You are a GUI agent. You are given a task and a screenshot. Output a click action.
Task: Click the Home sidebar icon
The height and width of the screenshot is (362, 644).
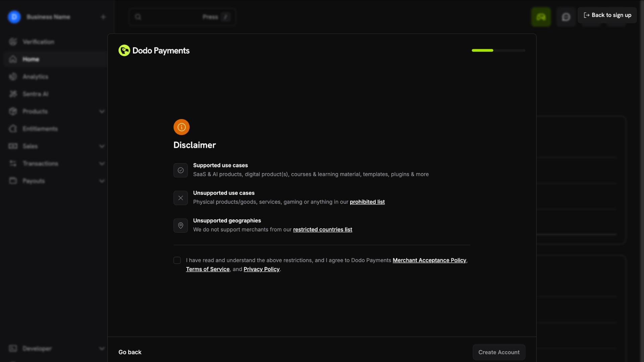click(x=13, y=59)
